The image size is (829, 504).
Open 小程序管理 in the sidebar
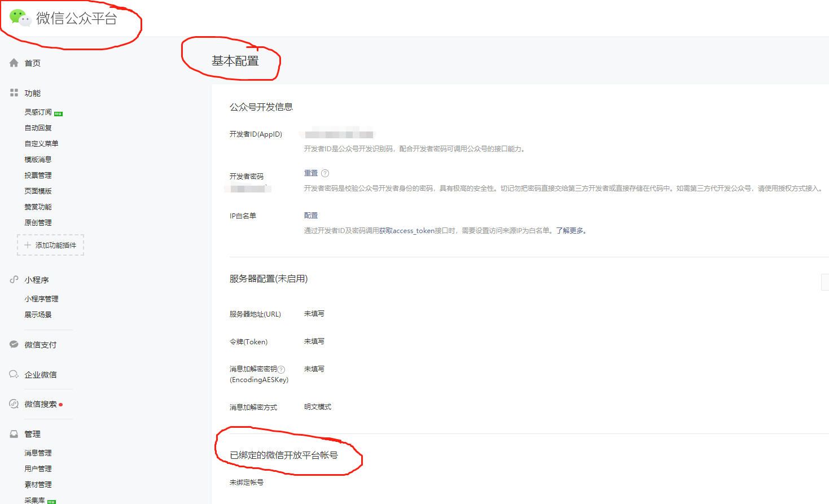click(x=42, y=299)
